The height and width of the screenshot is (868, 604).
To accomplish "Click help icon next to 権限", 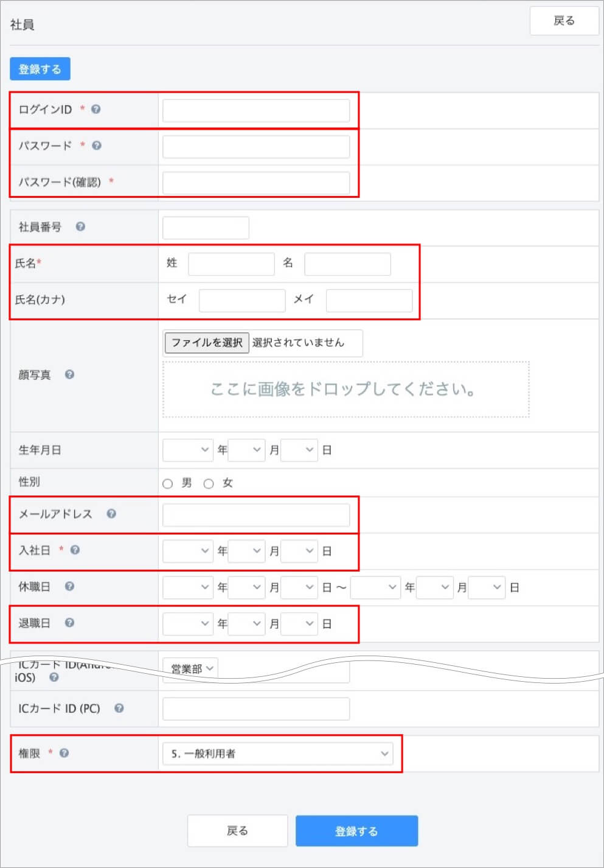I will coord(64,753).
